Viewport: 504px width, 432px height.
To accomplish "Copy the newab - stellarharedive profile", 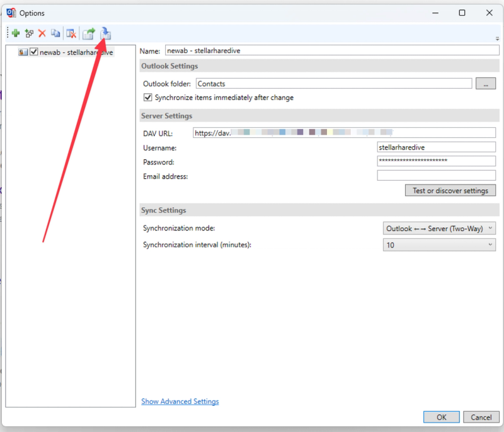I will coord(55,33).
